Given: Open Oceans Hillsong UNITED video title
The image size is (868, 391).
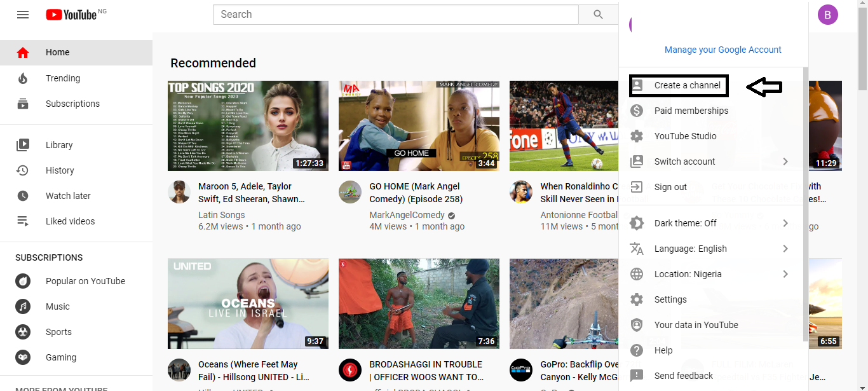Looking at the screenshot, I should click(x=254, y=371).
